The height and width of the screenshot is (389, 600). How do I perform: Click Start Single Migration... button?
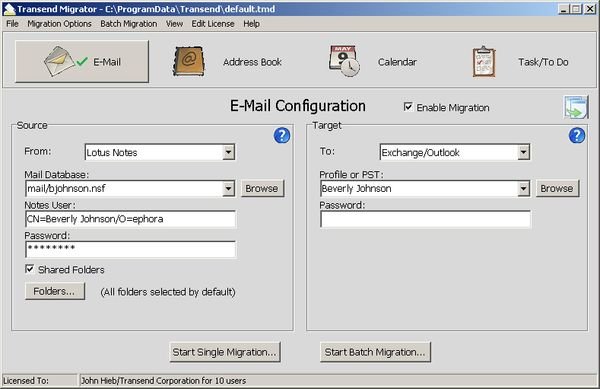point(225,352)
